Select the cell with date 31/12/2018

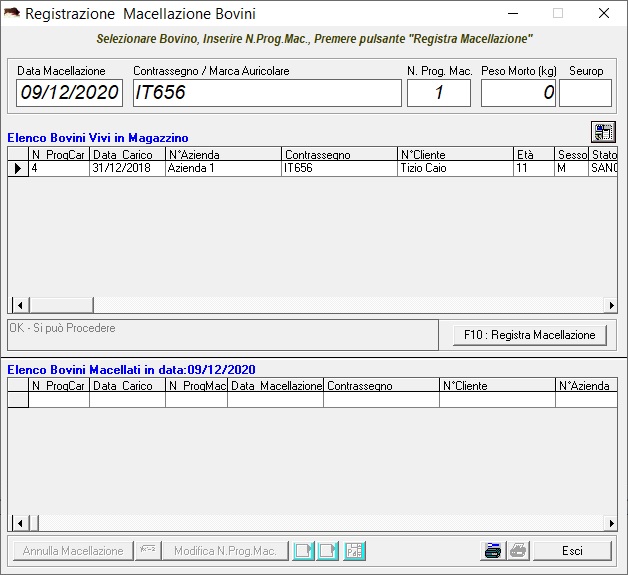click(127, 169)
